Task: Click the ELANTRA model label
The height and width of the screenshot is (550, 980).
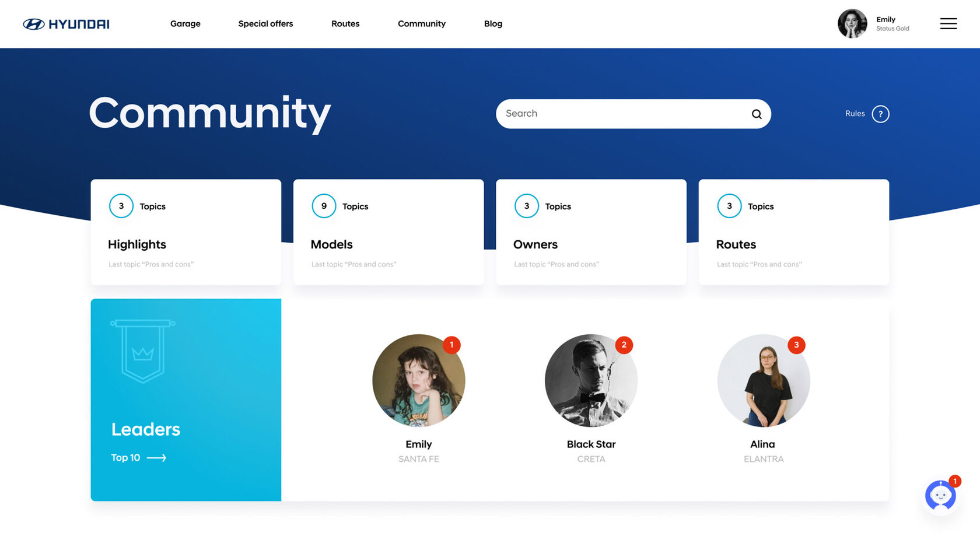Action: [x=764, y=459]
